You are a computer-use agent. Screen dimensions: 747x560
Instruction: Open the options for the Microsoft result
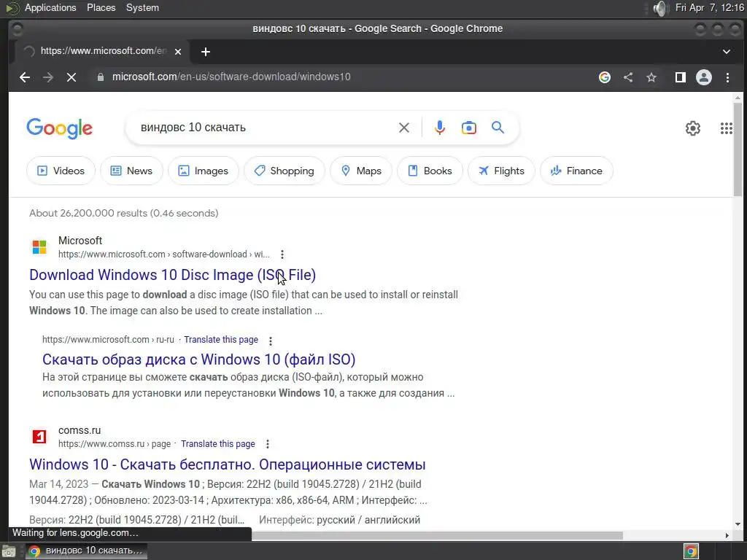click(x=282, y=254)
